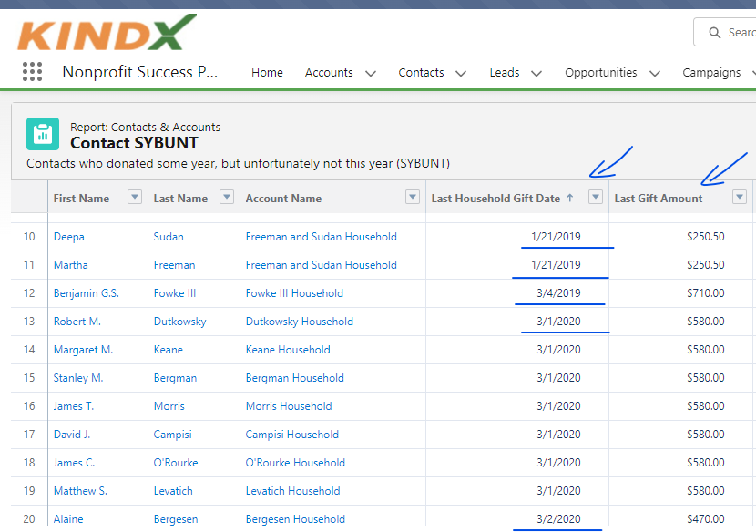Viewport: 756px width, 532px height.
Task: Go to the Home tab
Action: 267,73
